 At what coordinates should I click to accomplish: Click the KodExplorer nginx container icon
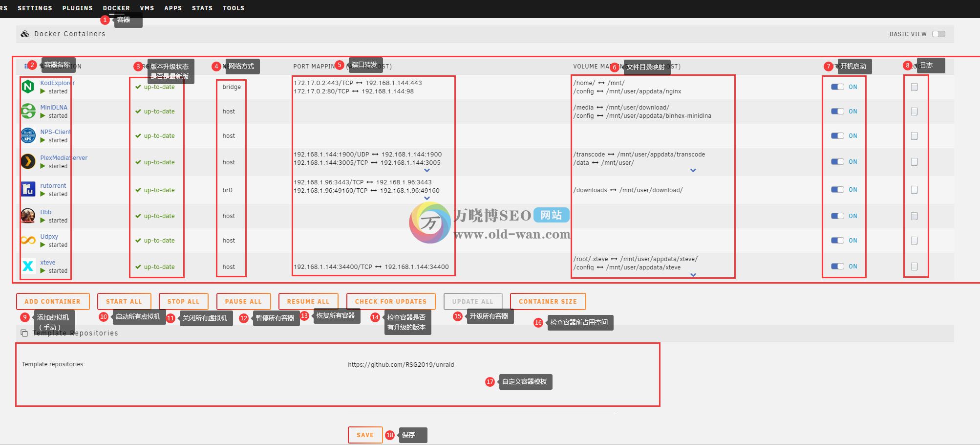(28, 87)
